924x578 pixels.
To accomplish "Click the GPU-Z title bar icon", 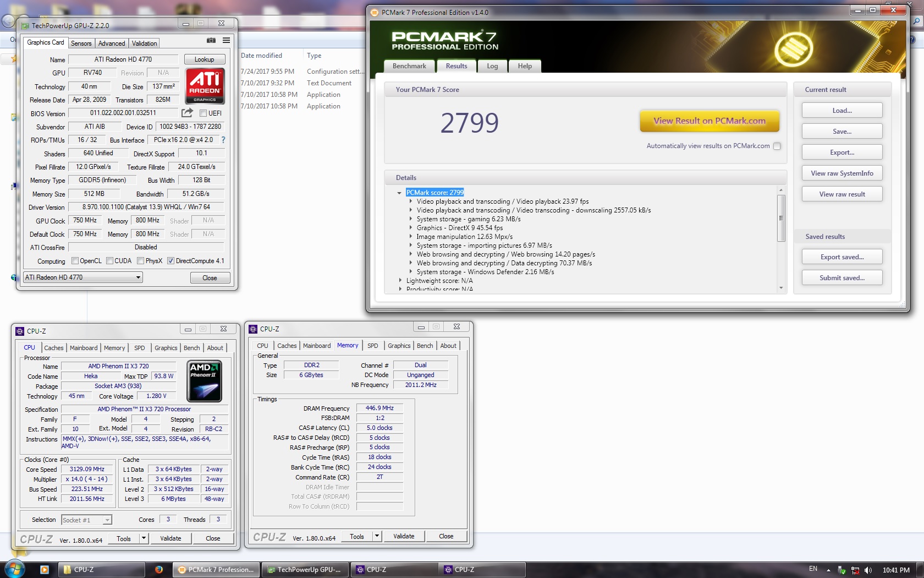I will (x=25, y=25).
